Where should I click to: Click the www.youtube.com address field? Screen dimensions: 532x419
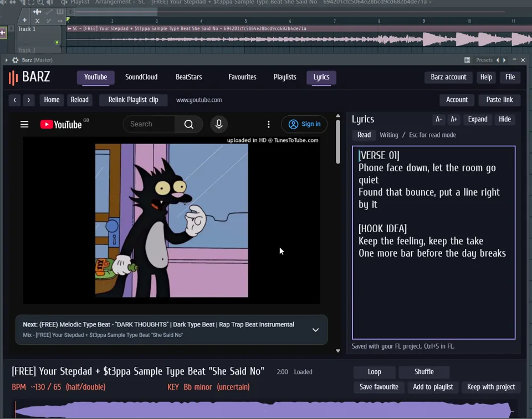(199, 100)
